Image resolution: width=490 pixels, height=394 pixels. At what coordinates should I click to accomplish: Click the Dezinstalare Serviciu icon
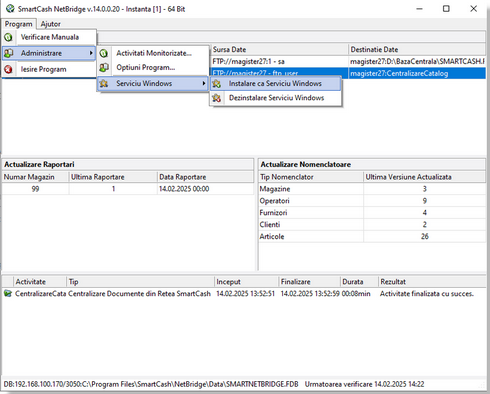217,98
